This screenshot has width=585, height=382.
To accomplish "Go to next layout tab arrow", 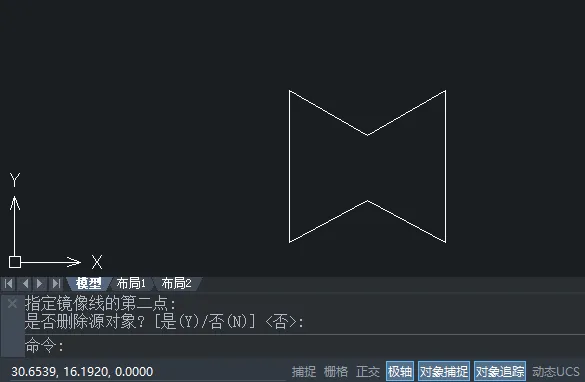I will click(40, 284).
